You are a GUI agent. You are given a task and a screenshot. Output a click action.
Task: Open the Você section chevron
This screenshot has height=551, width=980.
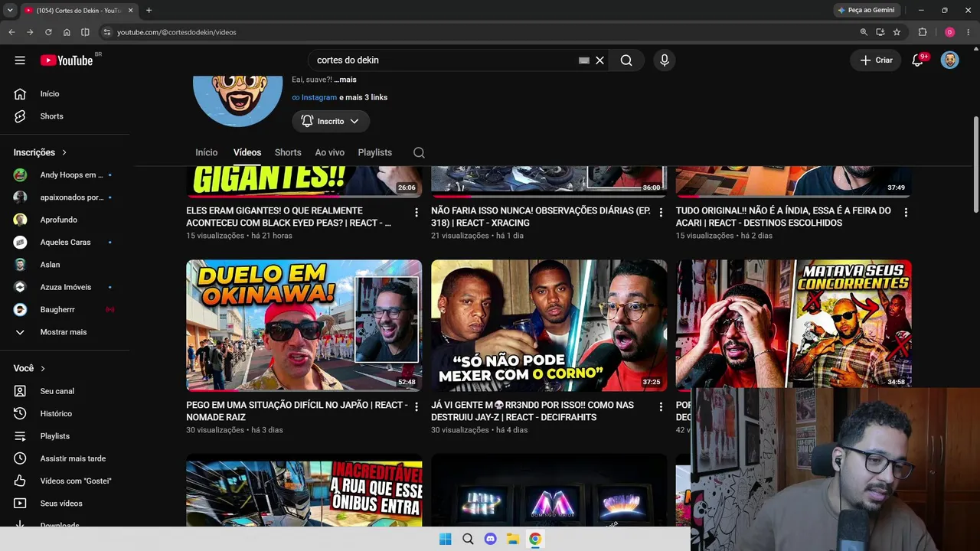click(43, 368)
